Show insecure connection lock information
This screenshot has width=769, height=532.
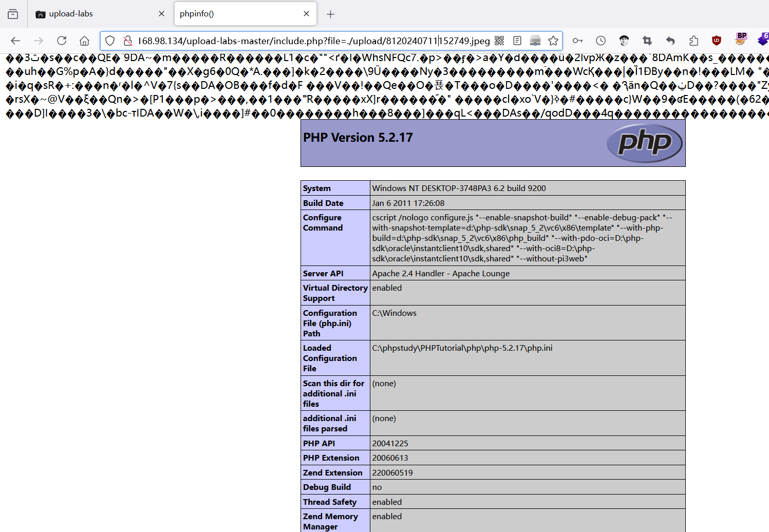[x=127, y=41]
